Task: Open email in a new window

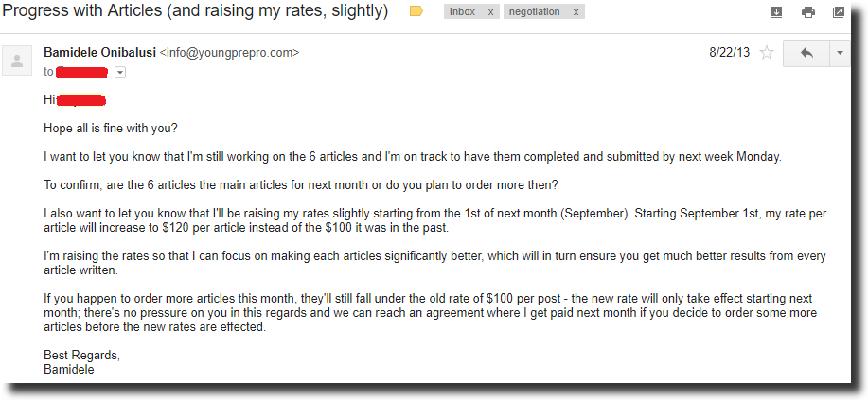Action: coord(839,12)
